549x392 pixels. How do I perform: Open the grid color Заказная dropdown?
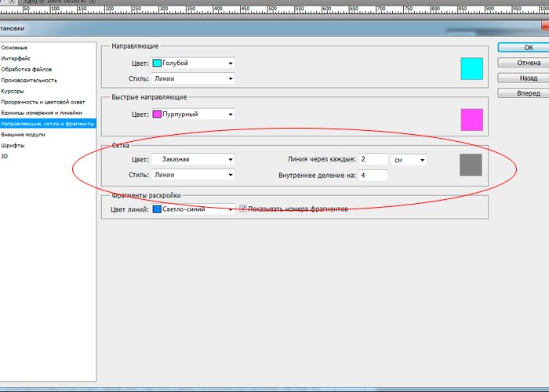point(193,159)
